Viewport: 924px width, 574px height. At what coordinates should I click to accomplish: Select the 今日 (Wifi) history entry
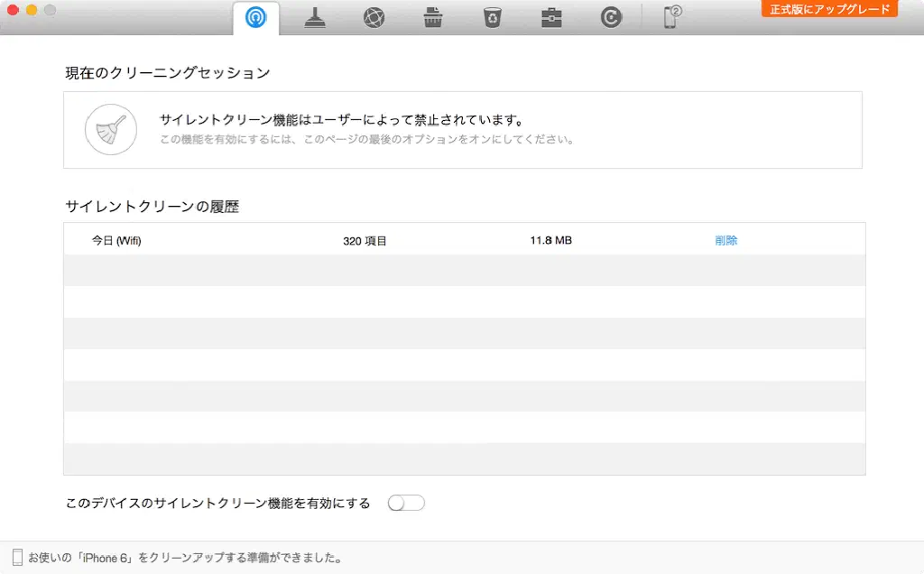(x=116, y=241)
